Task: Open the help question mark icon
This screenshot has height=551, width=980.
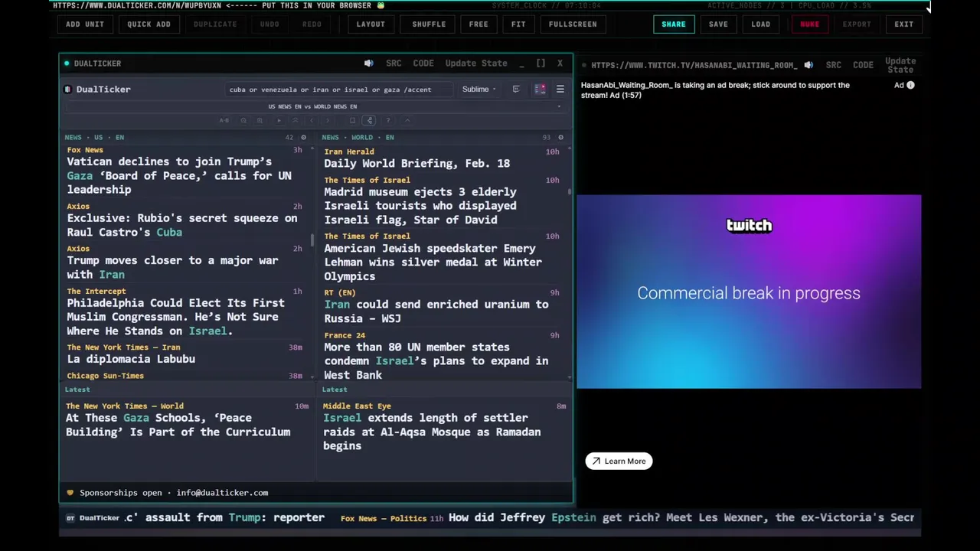Action: [x=388, y=120]
